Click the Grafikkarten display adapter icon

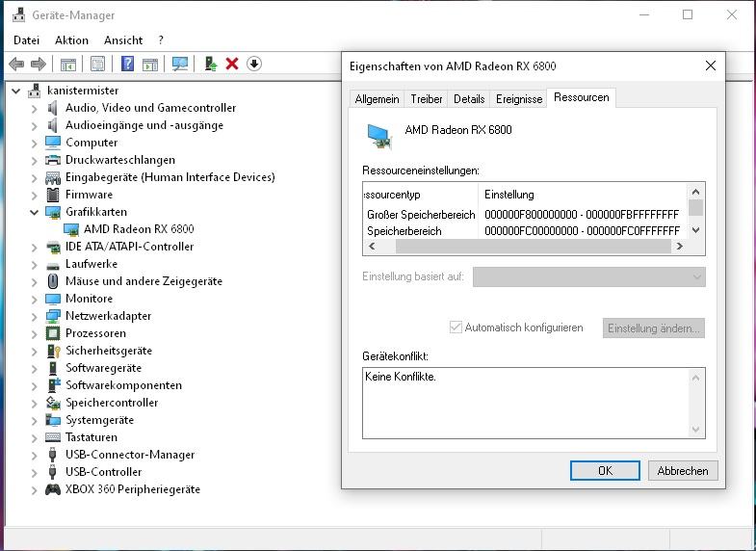click(x=53, y=212)
